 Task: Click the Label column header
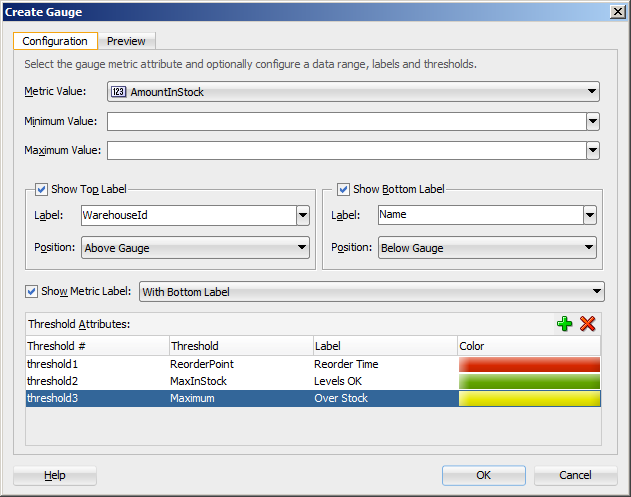click(x=385, y=346)
